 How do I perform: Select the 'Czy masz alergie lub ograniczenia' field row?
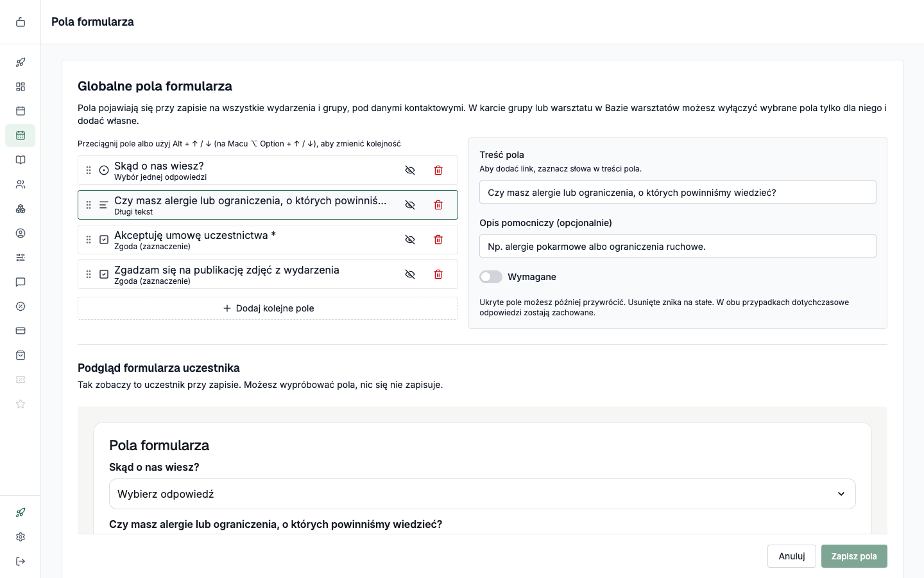point(268,205)
